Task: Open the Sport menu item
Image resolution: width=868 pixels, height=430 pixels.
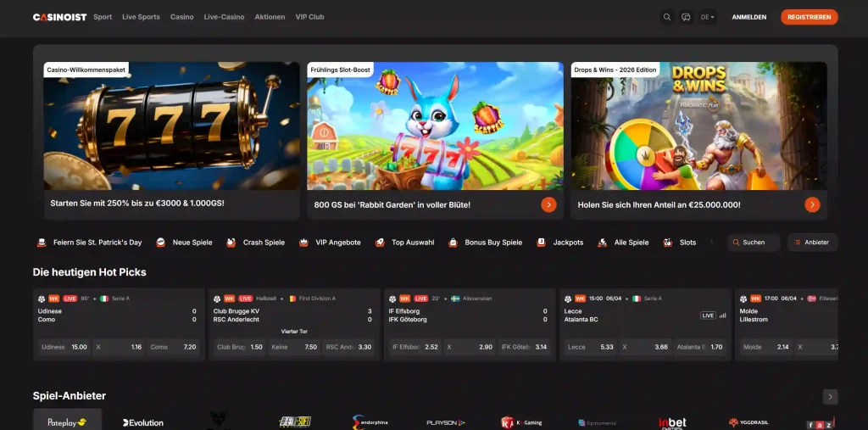Action: click(x=103, y=17)
